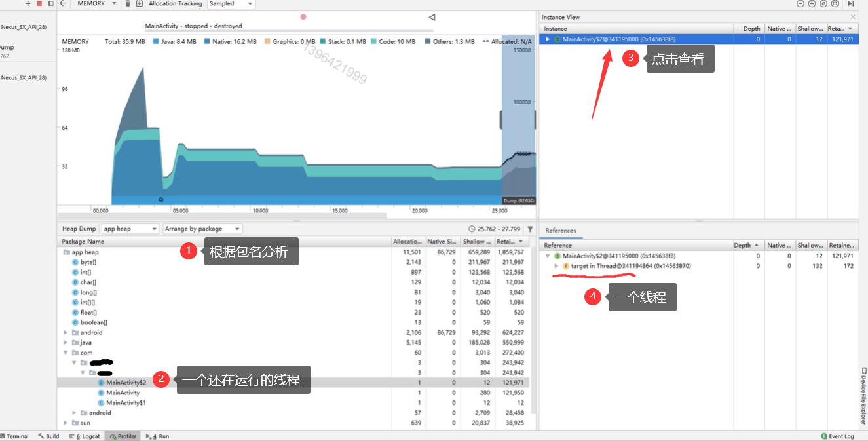Sort class list by Retained Size header
This screenshot has width=868, height=441.
coord(511,242)
